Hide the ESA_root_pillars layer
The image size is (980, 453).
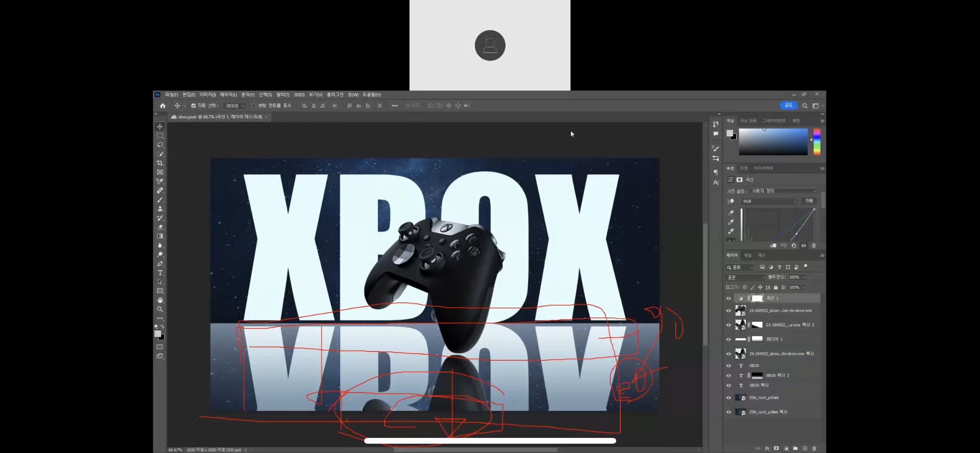coord(728,398)
